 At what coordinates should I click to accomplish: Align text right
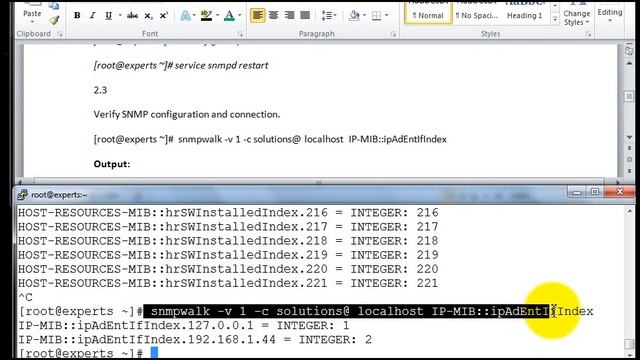coord(289,16)
